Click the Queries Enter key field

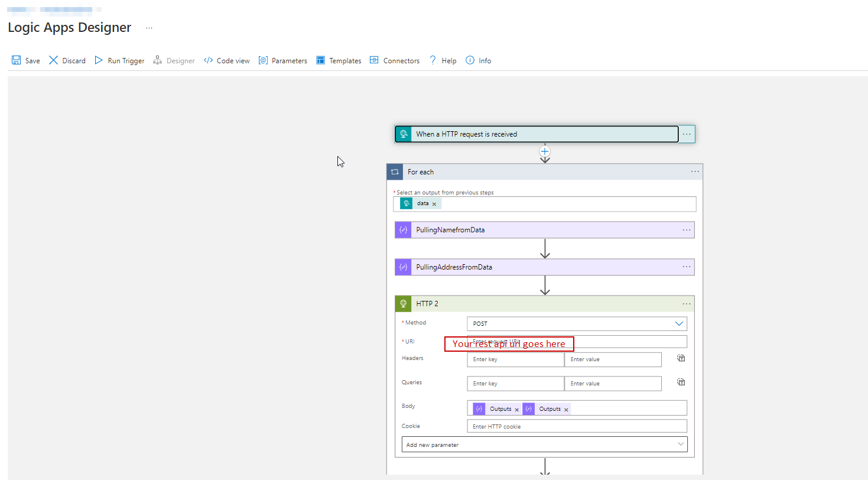click(x=515, y=384)
